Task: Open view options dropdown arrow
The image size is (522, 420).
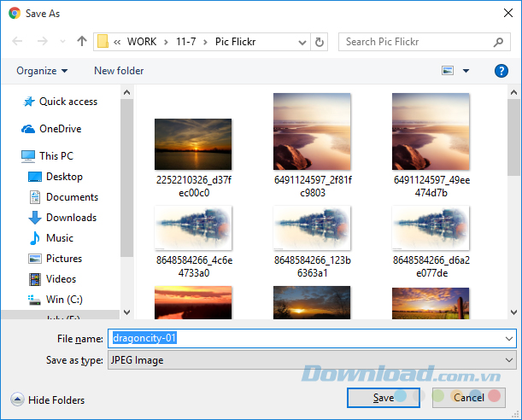Action: [x=466, y=71]
